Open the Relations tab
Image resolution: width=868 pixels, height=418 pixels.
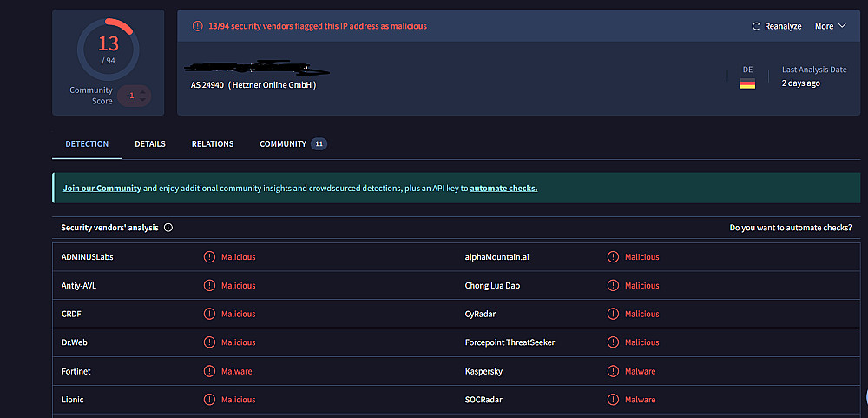213,144
